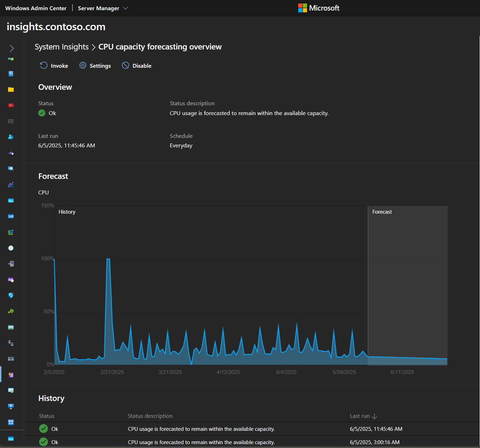Open the Installed apps list icon
The width and height of the screenshot is (480, 448).
[11, 121]
